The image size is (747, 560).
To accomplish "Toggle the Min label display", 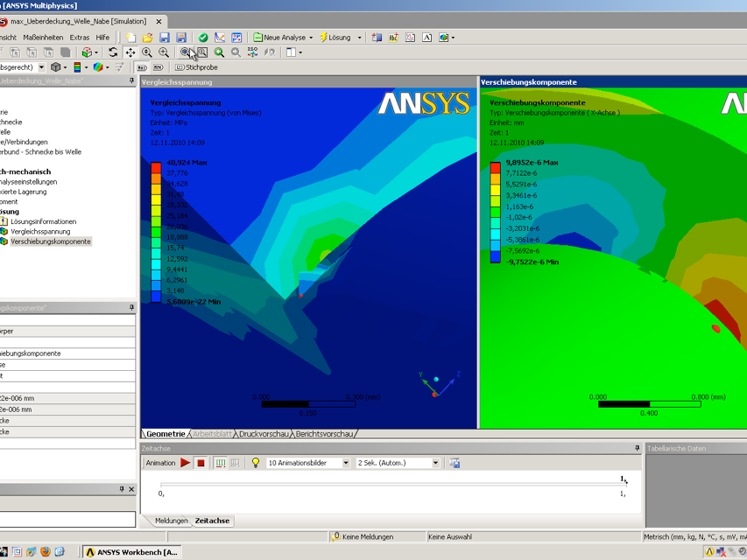I will pyautogui.click(x=159, y=67).
